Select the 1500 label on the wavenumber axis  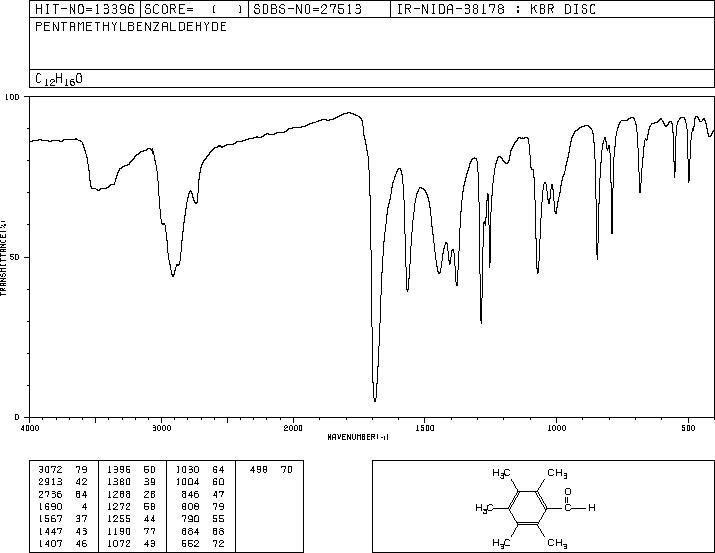pyautogui.click(x=425, y=428)
